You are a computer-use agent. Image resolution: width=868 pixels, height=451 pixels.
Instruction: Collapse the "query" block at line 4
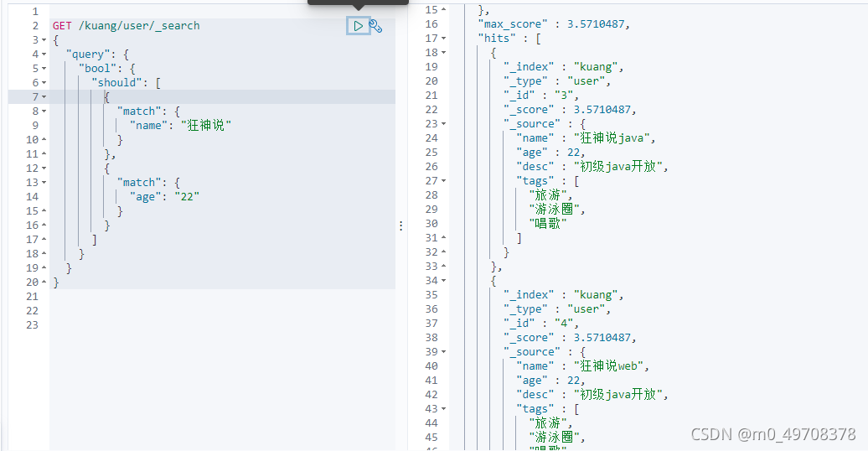pyautogui.click(x=44, y=54)
